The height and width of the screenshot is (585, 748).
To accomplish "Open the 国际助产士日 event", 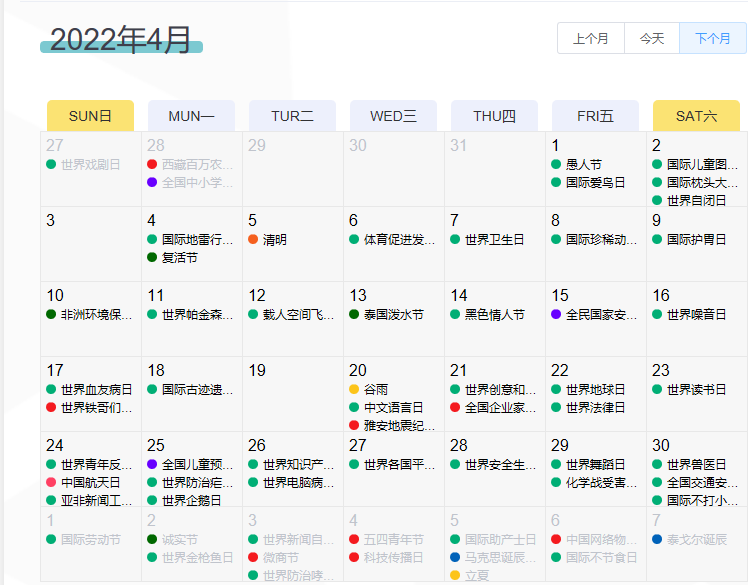I will [500, 540].
